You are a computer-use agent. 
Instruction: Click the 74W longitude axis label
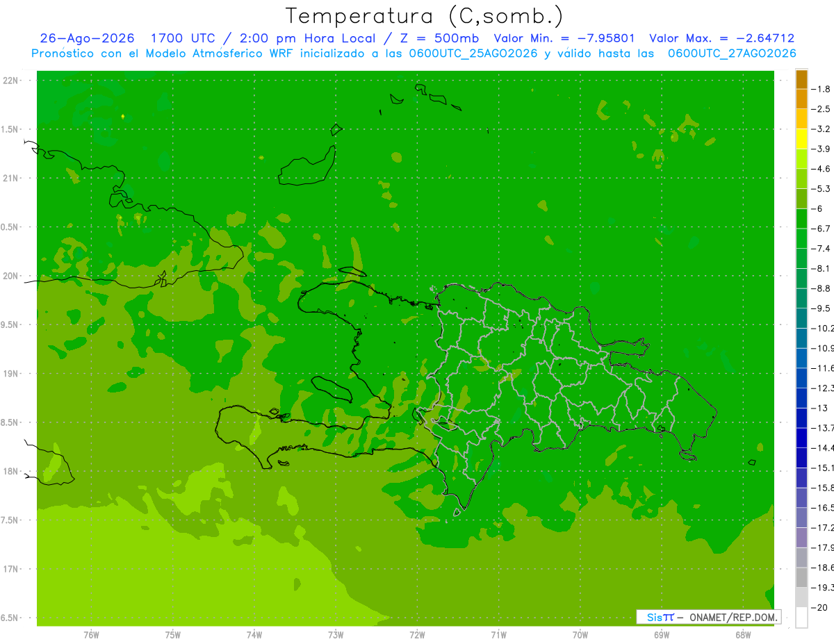(254, 635)
